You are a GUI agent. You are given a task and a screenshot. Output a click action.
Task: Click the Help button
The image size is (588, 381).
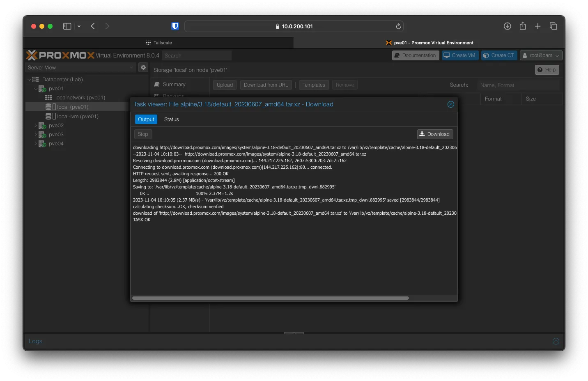tap(547, 70)
